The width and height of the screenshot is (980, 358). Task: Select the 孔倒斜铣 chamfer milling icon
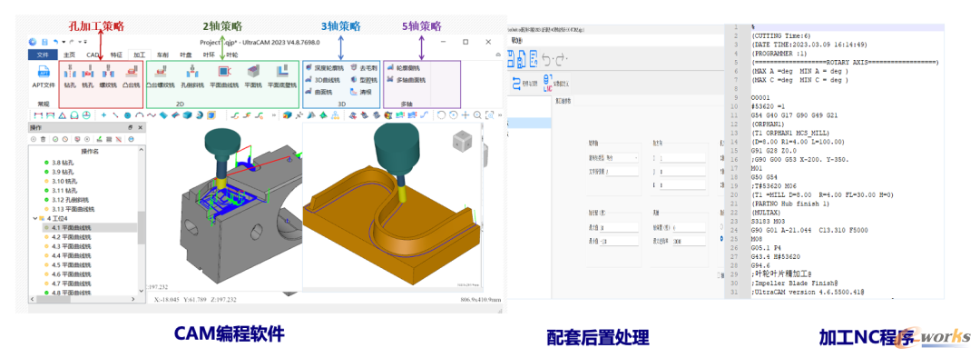pyautogui.click(x=192, y=76)
